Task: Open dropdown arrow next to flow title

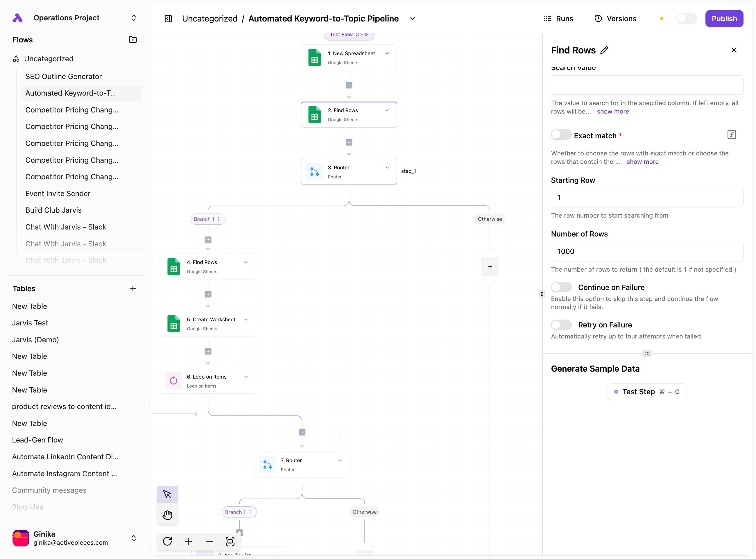Action: pyautogui.click(x=412, y=19)
